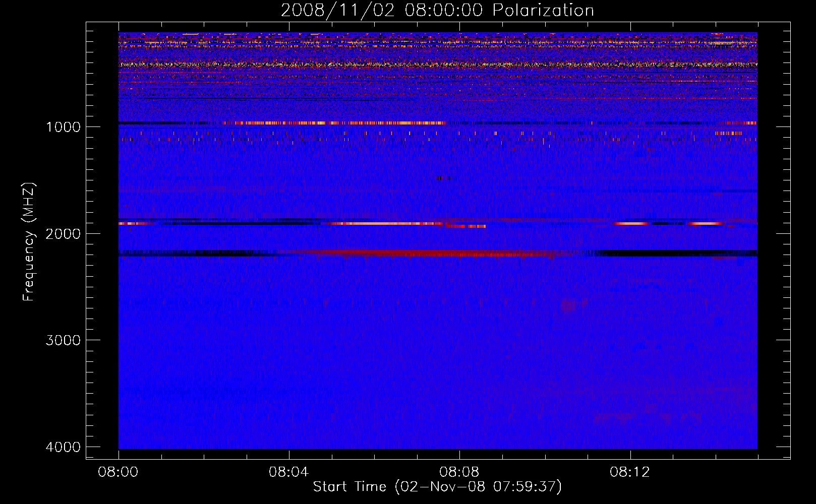Click the 'Start Time (02-Nov-08 07:59:37)' x-axis label

[x=437, y=487]
